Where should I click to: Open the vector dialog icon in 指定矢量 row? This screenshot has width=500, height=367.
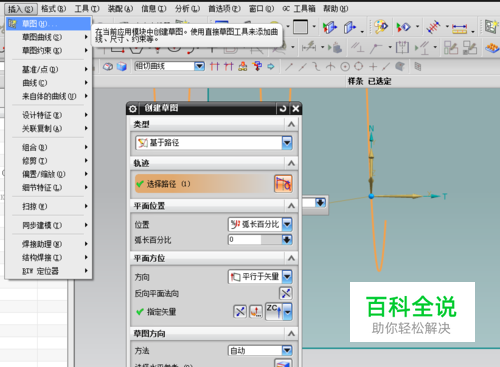click(256, 312)
